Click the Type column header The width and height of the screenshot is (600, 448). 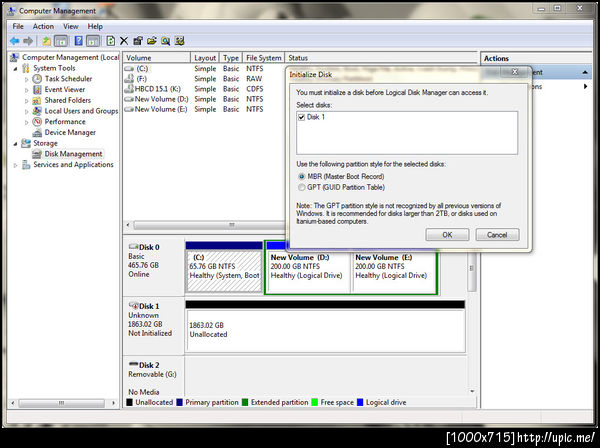click(231, 58)
